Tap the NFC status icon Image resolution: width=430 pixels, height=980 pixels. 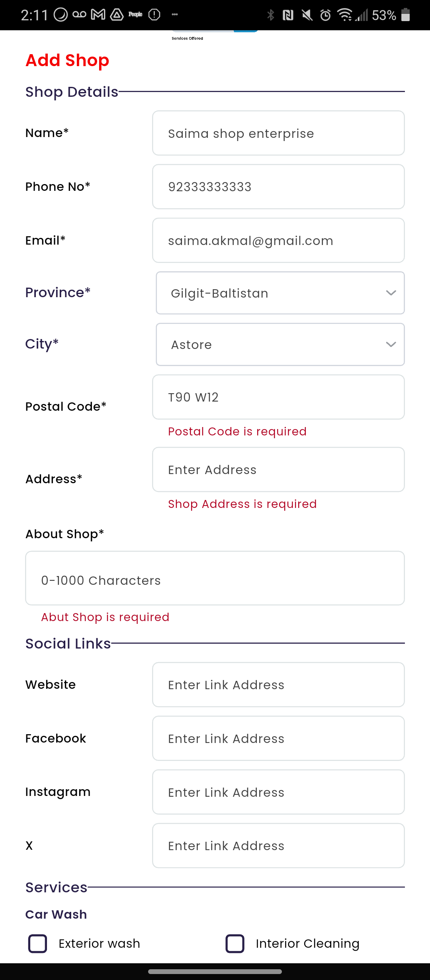point(288,15)
